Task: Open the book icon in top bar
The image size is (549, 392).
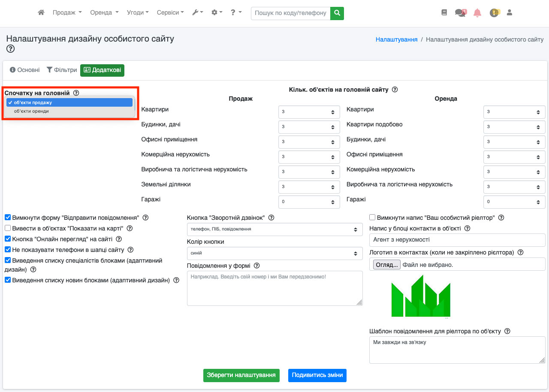Action: tap(444, 13)
